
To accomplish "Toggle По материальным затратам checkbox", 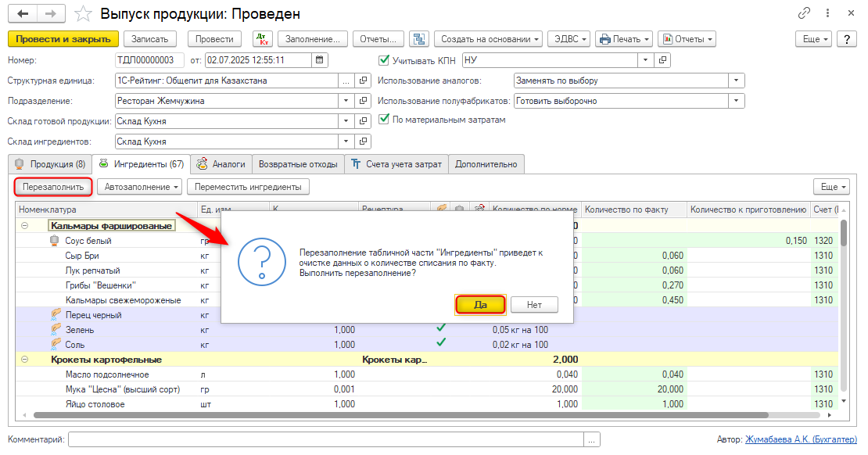I will [384, 119].
